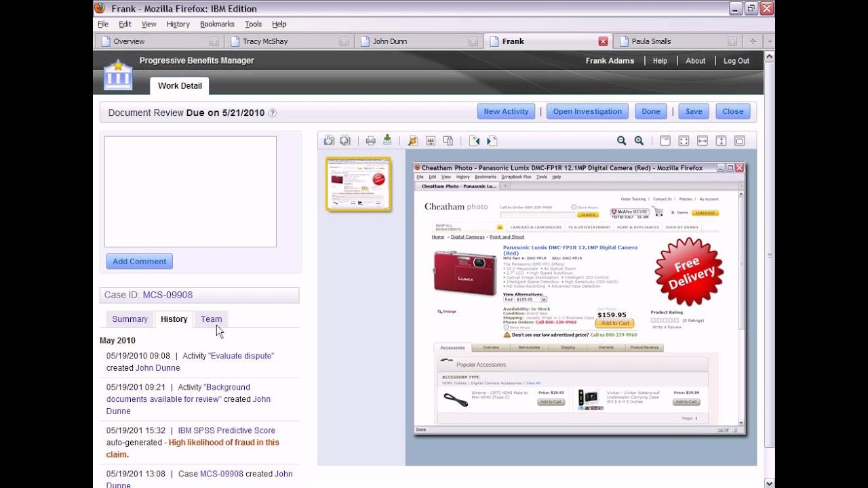Image resolution: width=868 pixels, height=488 pixels.
Task: Click the MCS-09908 case link in history
Action: (x=222, y=474)
